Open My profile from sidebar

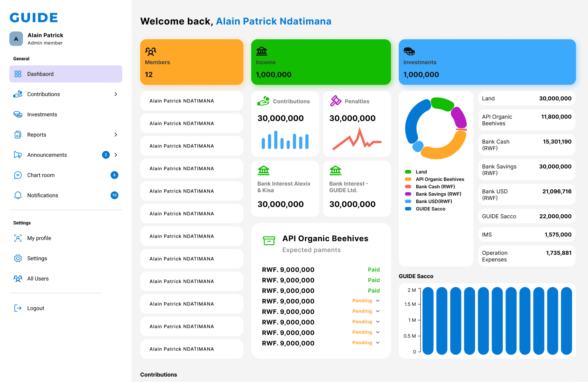pyautogui.click(x=39, y=238)
